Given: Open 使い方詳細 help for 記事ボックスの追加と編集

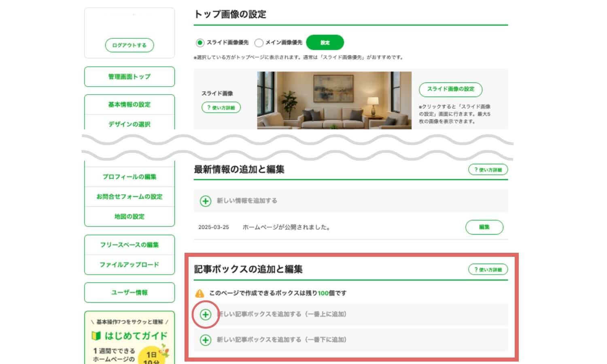Looking at the screenshot, I should pyautogui.click(x=488, y=269).
